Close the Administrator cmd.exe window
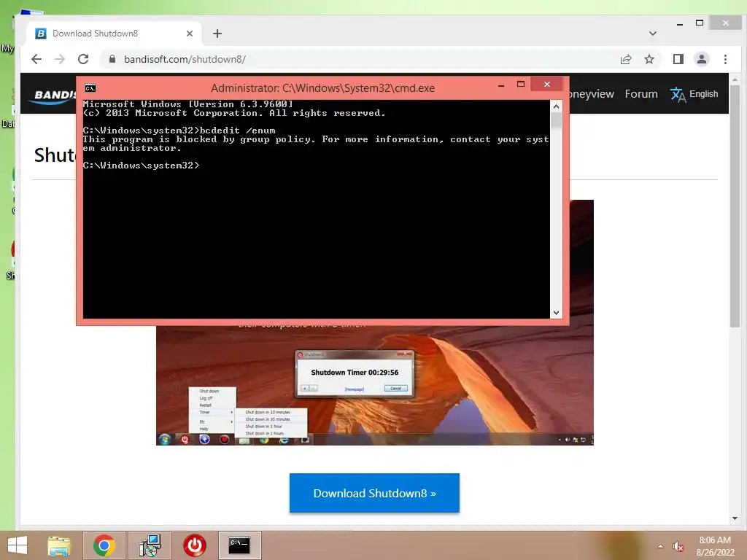Screen dimensions: 747x560 547,85
